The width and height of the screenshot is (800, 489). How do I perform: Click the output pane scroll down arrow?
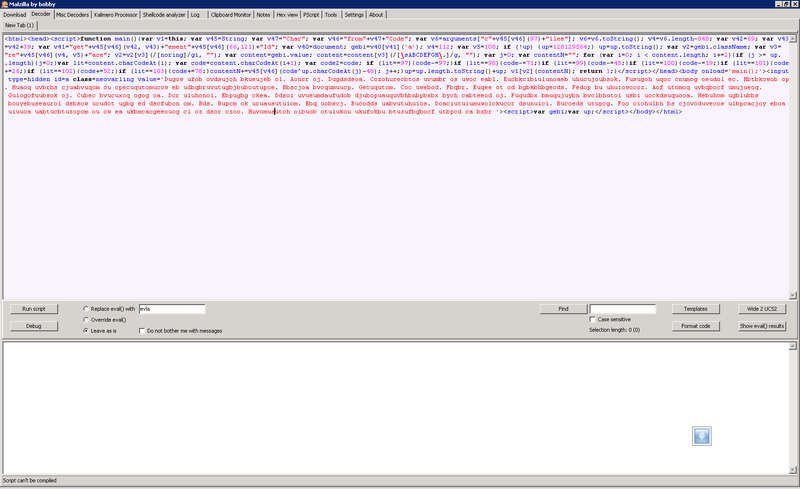[792, 470]
